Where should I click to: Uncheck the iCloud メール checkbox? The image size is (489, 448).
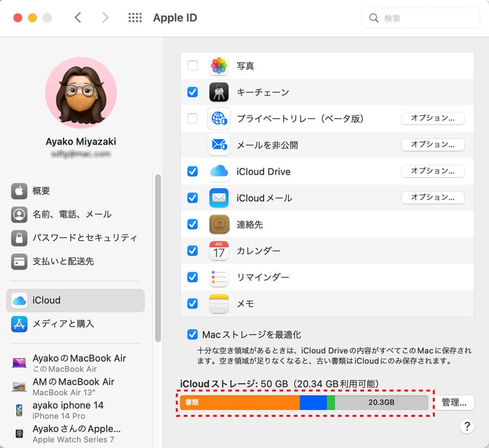pos(192,198)
